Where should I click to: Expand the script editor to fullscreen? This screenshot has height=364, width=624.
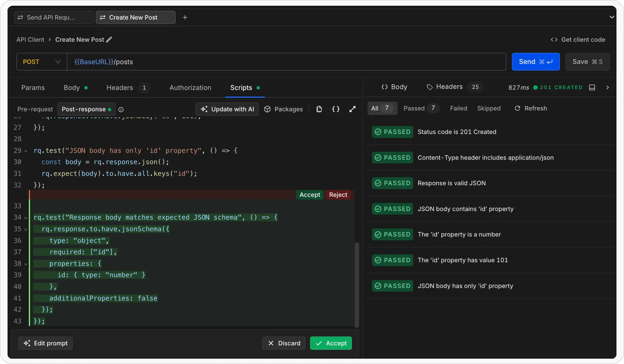point(353,109)
